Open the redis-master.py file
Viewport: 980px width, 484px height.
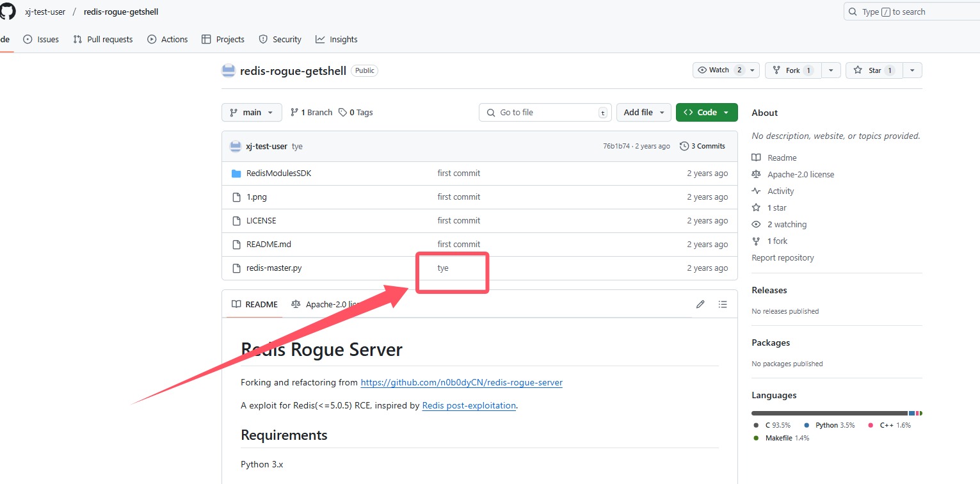pos(274,268)
